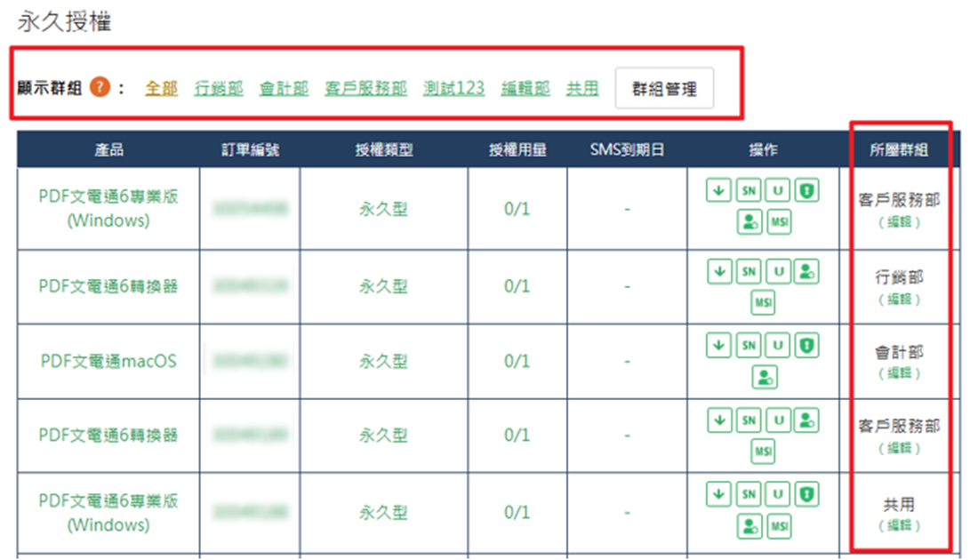Click U icon in the PDF文電通macOS row
This screenshot has height=560, width=970.
tap(778, 345)
